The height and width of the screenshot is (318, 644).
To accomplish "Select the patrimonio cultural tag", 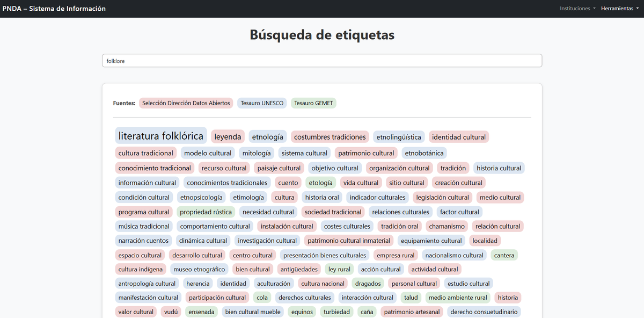I will [x=366, y=153].
